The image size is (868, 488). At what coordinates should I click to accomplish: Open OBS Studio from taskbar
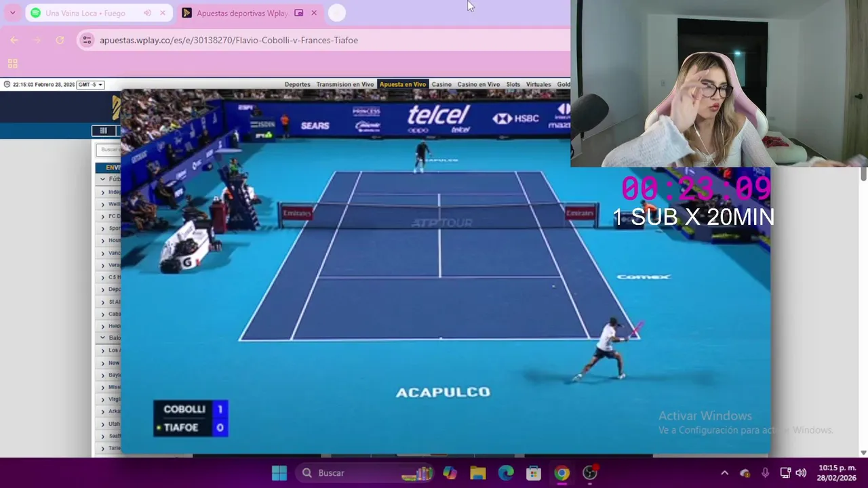click(x=591, y=473)
